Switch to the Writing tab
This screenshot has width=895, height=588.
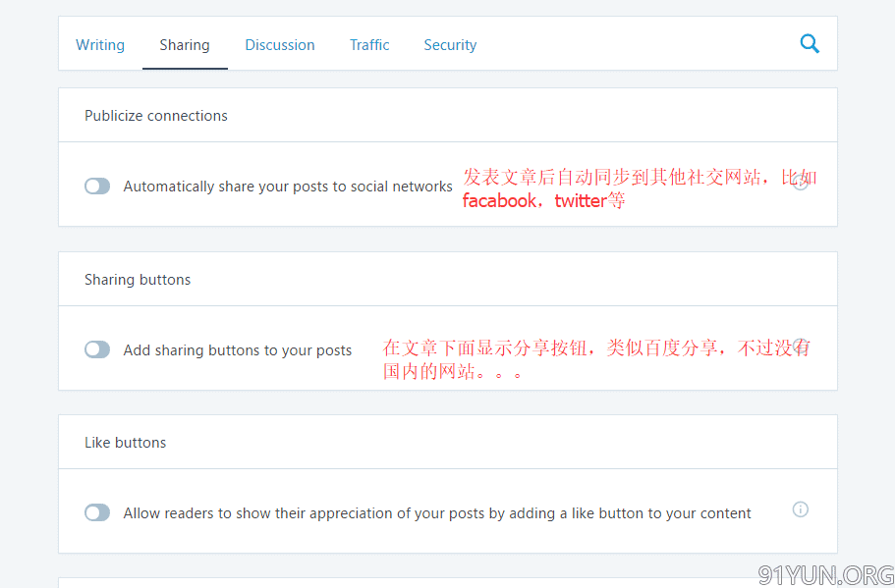click(100, 45)
